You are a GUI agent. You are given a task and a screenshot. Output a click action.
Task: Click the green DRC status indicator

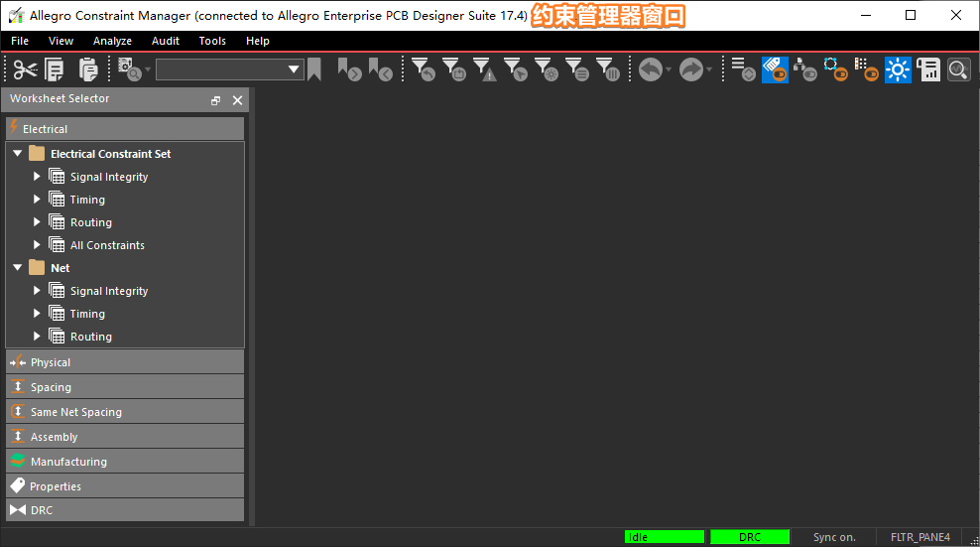point(750,537)
